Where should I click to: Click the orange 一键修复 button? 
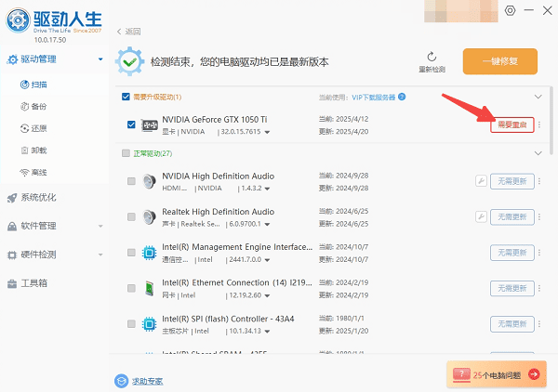[x=500, y=61]
